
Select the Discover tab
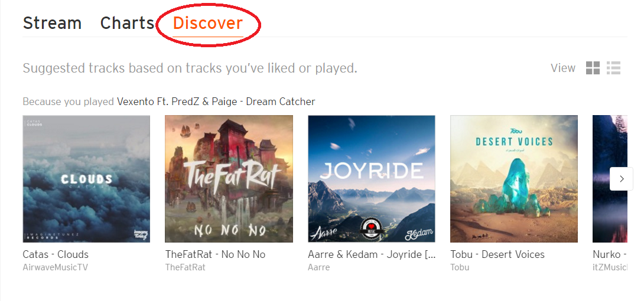[207, 24]
